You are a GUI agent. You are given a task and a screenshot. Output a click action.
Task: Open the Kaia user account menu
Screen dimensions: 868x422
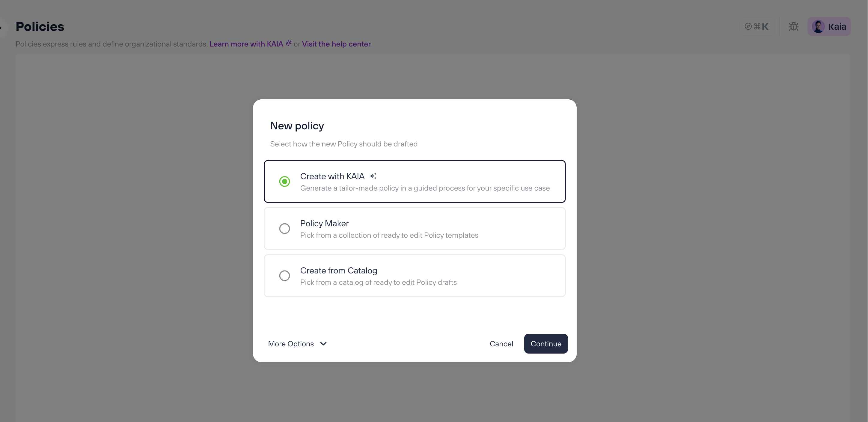pos(829,26)
